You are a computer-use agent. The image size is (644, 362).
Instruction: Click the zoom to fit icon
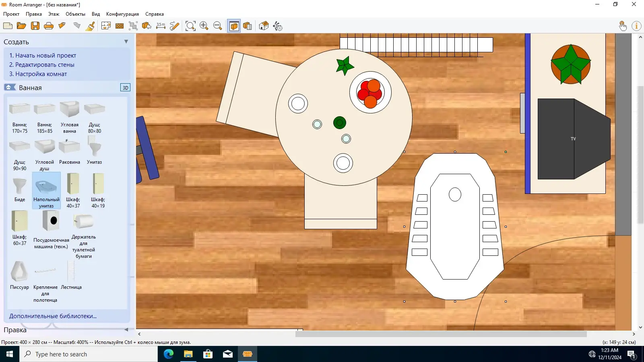click(190, 26)
